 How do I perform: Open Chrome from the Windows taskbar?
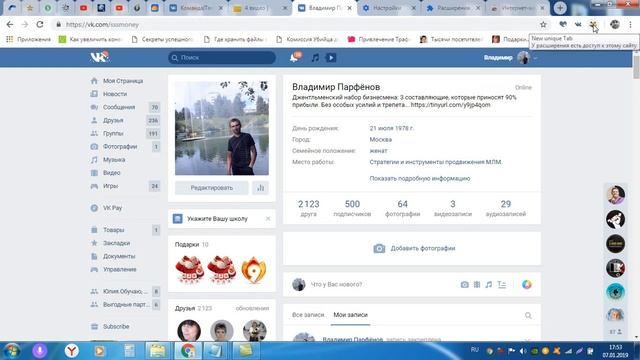[x=188, y=351]
